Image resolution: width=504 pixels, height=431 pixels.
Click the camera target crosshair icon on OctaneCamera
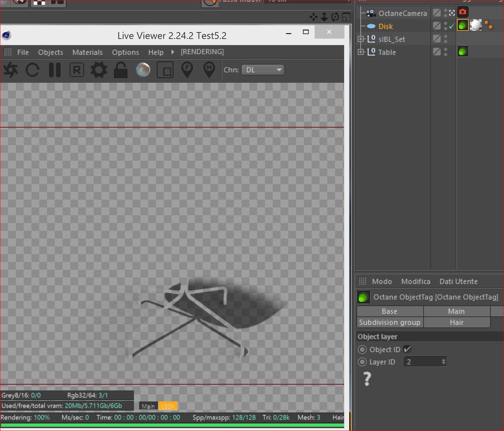pos(452,13)
